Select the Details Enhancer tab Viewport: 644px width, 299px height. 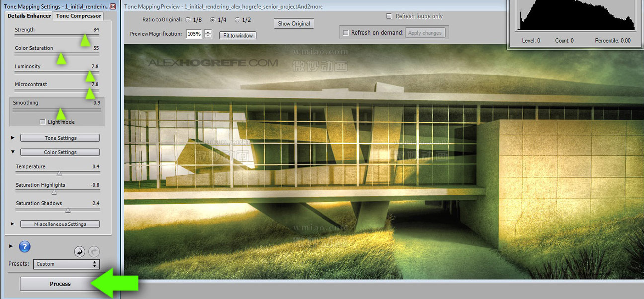[29, 16]
